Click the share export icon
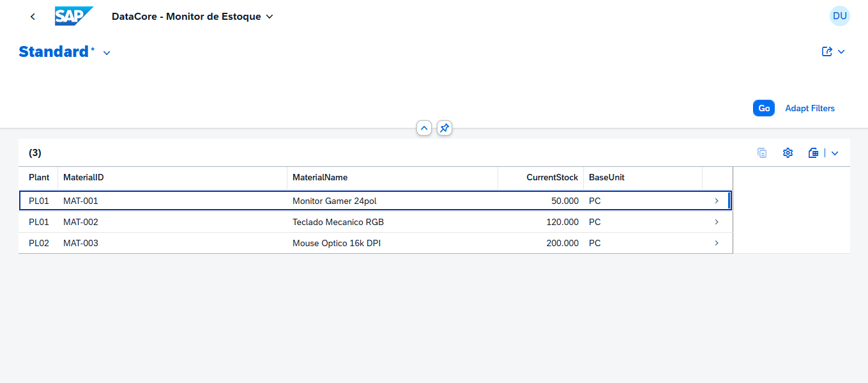The height and width of the screenshot is (383, 868). [x=827, y=52]
